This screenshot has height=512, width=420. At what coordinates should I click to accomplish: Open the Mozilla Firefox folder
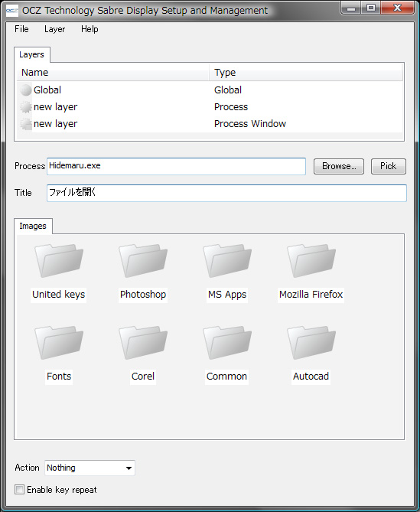click(311, 260)
